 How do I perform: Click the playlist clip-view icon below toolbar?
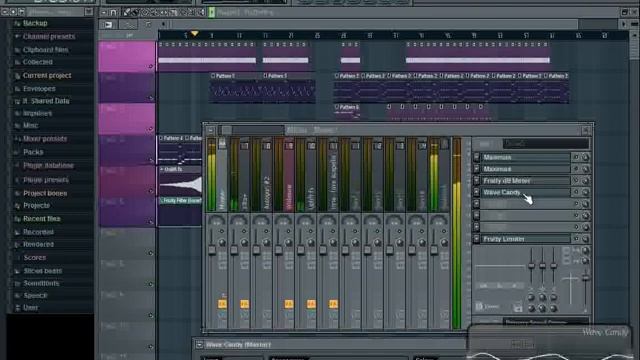click(x=108, y=25)
